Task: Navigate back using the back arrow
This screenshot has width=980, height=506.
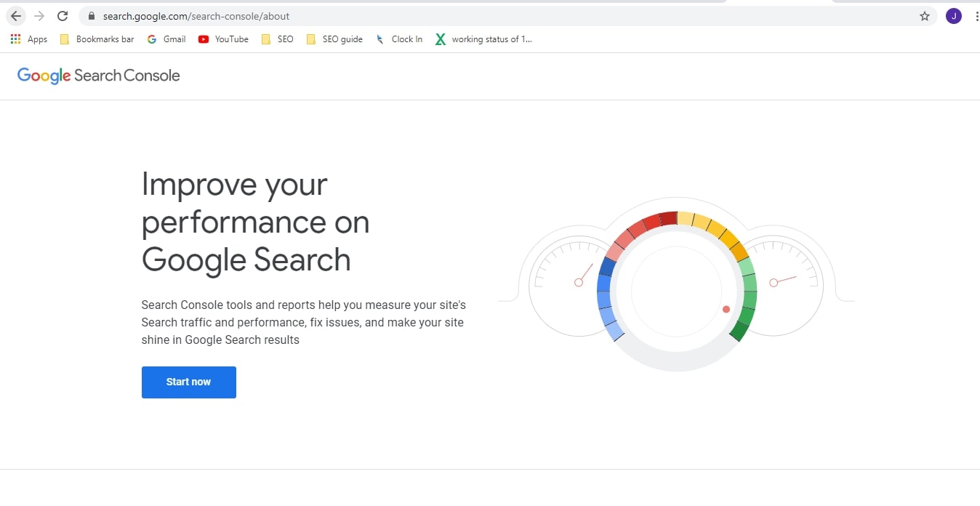Action: click(x=16, y=15)
